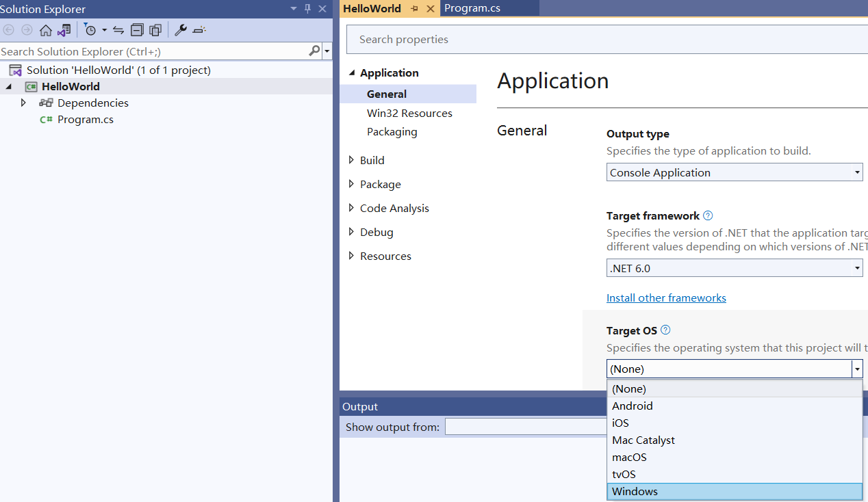The width and height of the screenshot is (868, 502).
Task: Switch to the Program.cs editor tab
Action: pyautogui.click(x=472, y=8)
